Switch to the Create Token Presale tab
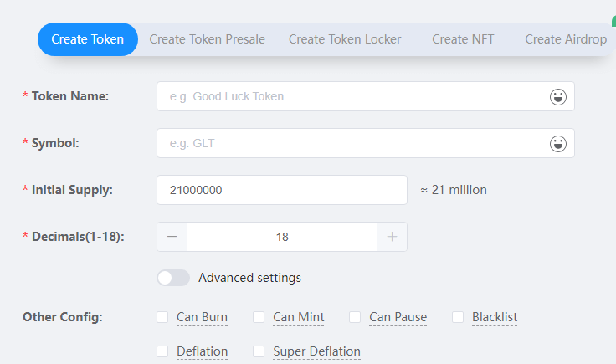Screen dimensions: 616x364 tap(207, 39)
